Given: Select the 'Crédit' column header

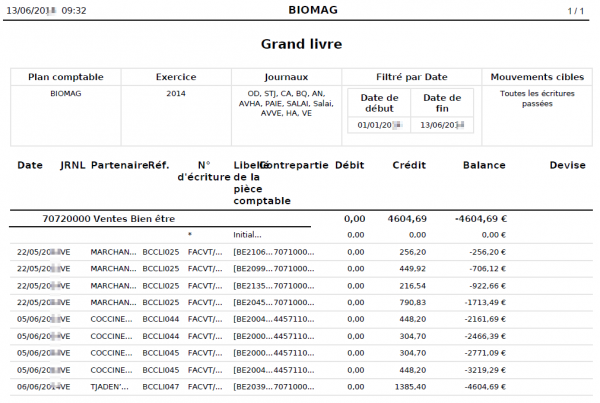Looking at the screenshot, I should (409, 165).
